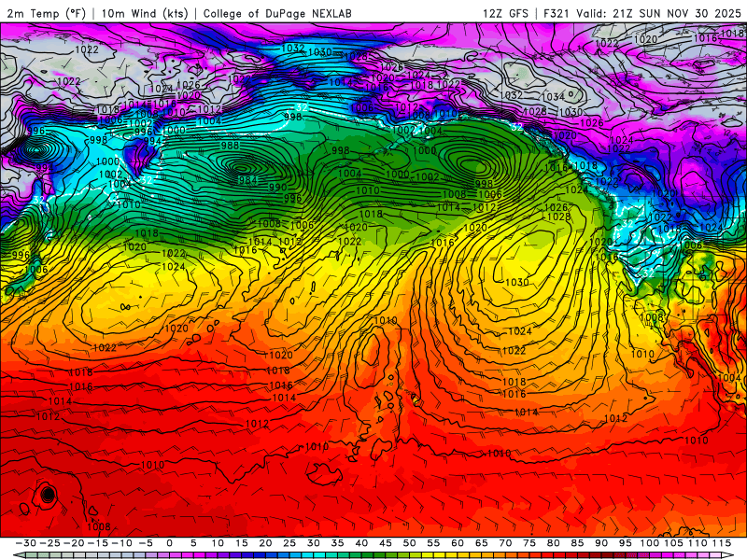Click the "40" value on the temperature scale
This screenshot has width=747, height=560.
(361, 543)
